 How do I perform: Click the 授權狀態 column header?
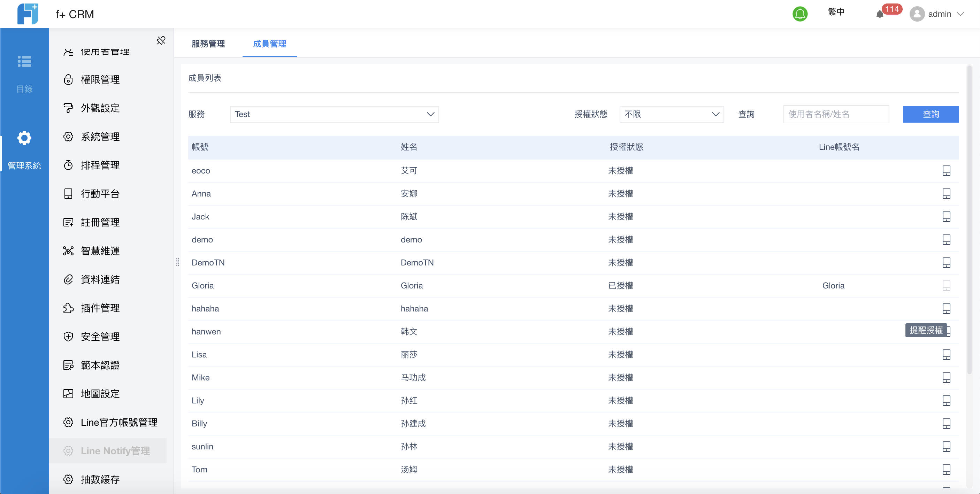point(626,147)
